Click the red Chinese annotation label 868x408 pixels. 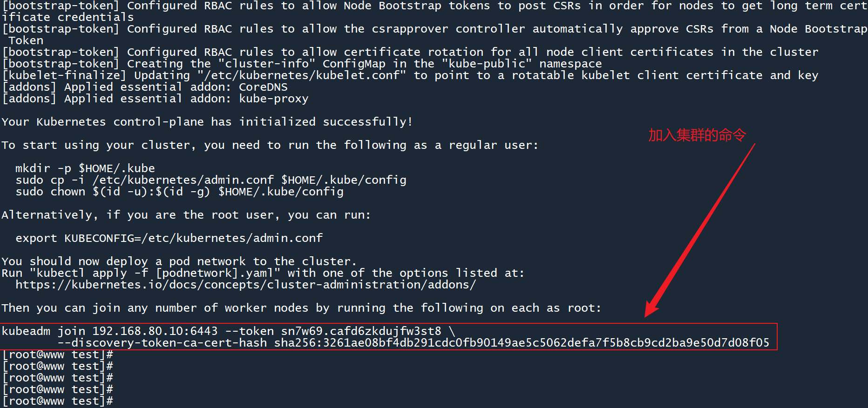697,135
